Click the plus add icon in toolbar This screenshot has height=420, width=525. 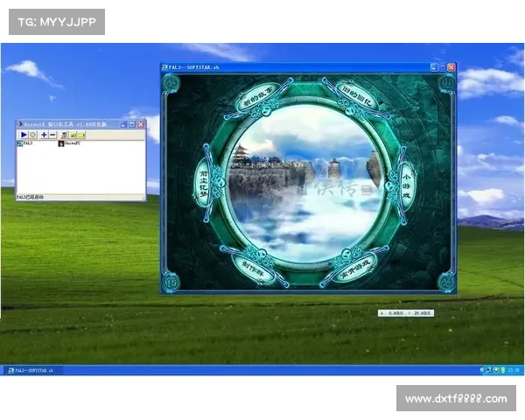tap(44, 135)
